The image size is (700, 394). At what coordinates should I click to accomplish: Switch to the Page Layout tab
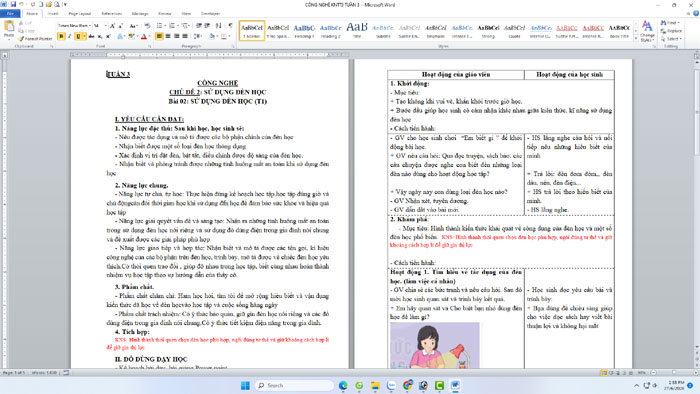[x=80, y=14]
